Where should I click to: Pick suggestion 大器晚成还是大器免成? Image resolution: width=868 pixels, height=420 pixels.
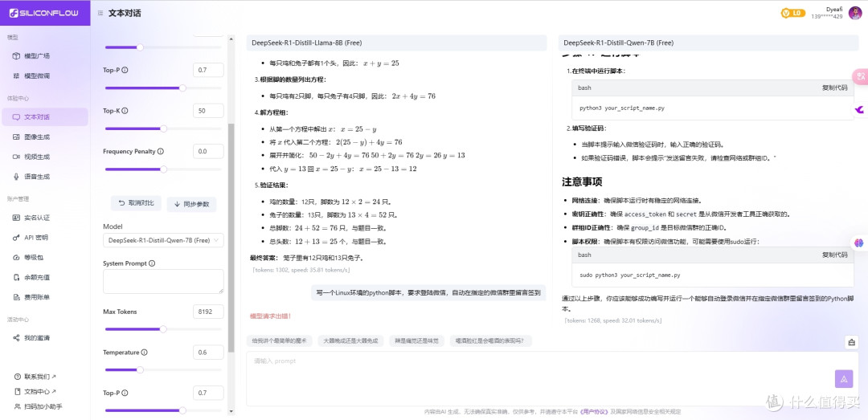[x=351, y=340]
